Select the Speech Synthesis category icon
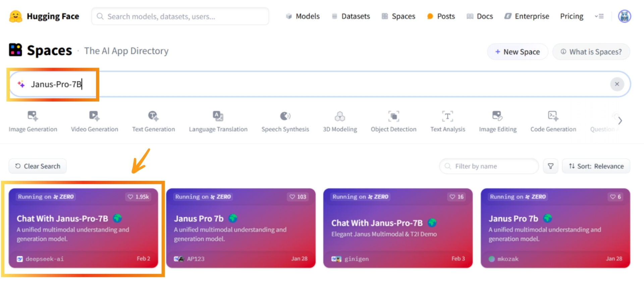 [285, 116]
